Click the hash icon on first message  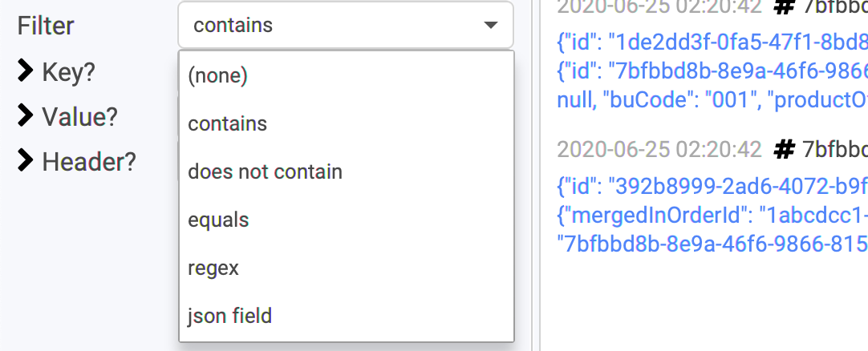tap(784, 6)
